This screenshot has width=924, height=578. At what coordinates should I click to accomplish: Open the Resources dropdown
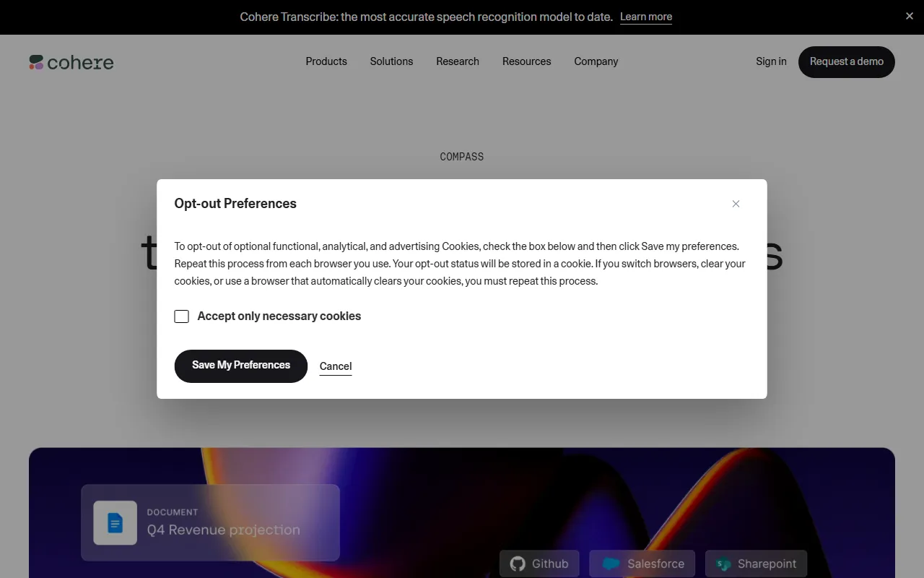point(526,61)
